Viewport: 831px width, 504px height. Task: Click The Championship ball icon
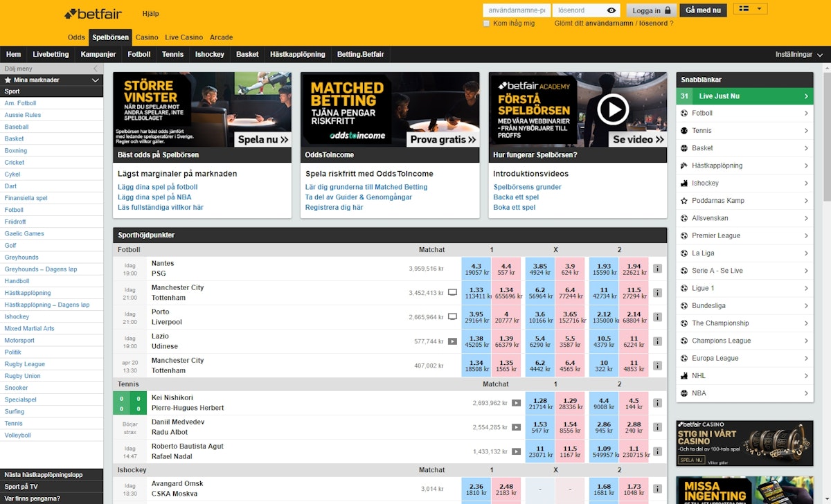[x=684, y=323]
